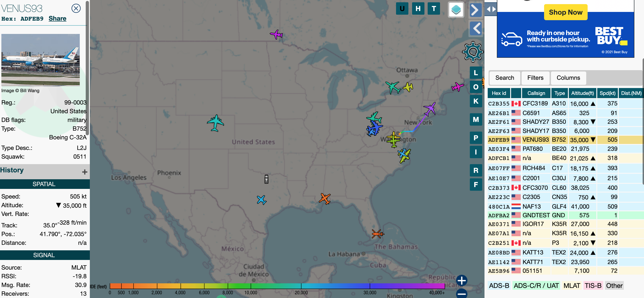Toggle the I isolate button

pyautogui.click(x=476, y=152)
